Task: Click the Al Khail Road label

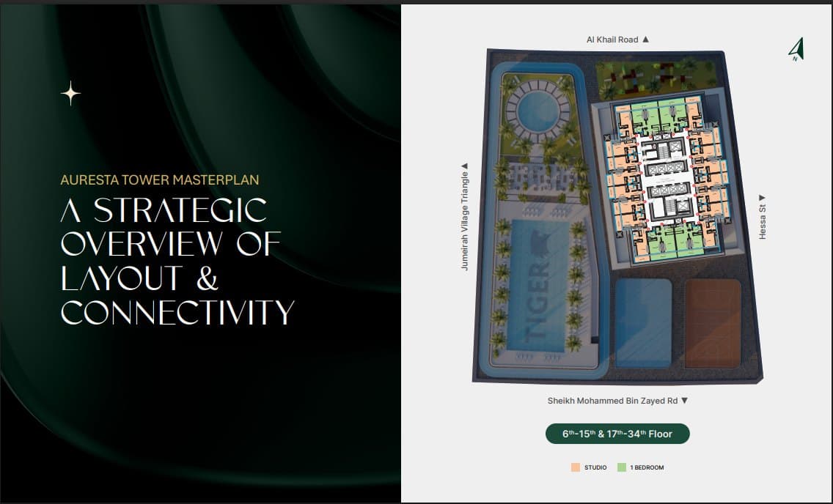Action: [x=612, y=40]
